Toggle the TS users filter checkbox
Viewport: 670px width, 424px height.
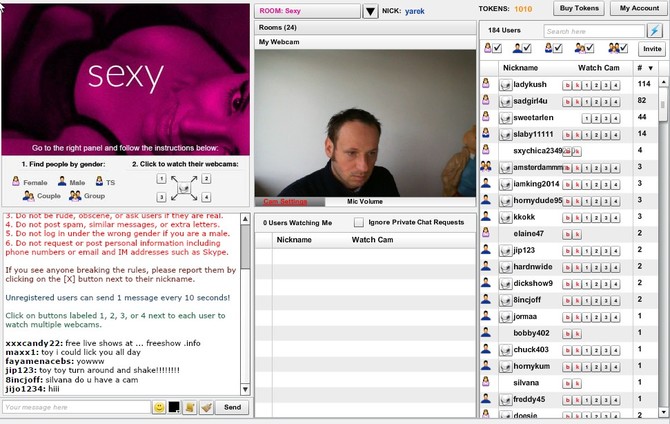click(558, 48)
